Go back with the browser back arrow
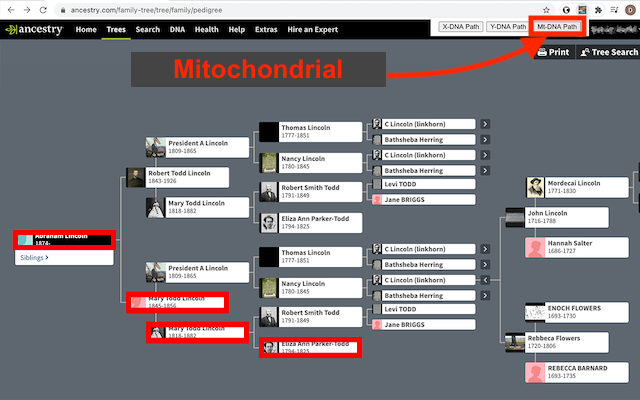Viewport: 640px width, 400px height. coord(11,10)
